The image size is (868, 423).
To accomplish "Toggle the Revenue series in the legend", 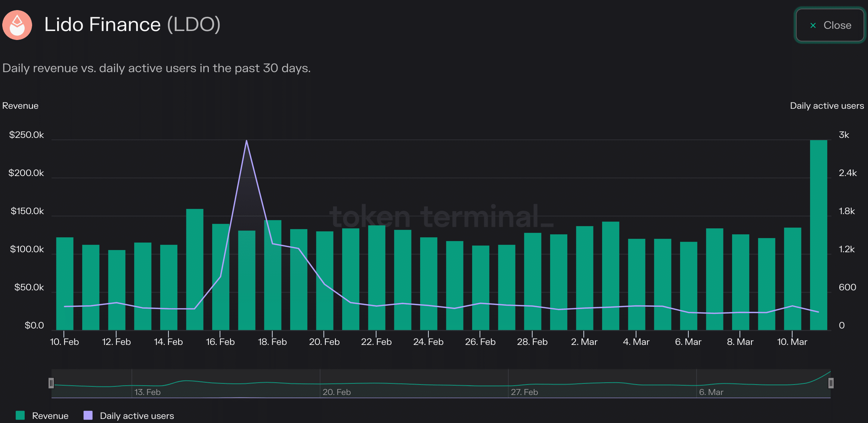I will (42, 416).
